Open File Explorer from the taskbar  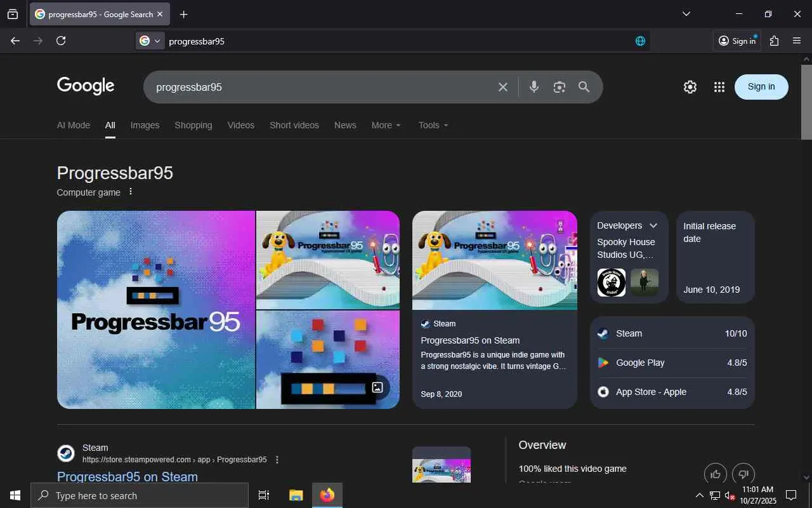click(296, 495)
